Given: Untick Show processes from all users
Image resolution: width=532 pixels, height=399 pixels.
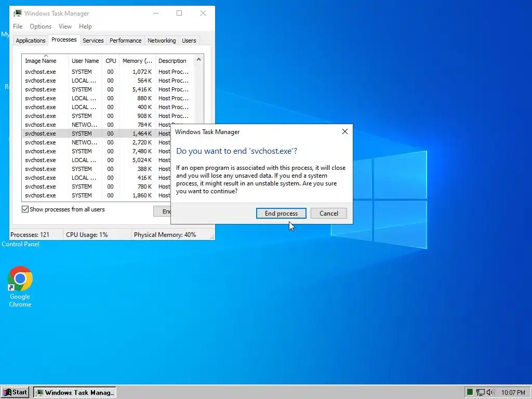Looking at the screenshot, I should click(25, 209).
